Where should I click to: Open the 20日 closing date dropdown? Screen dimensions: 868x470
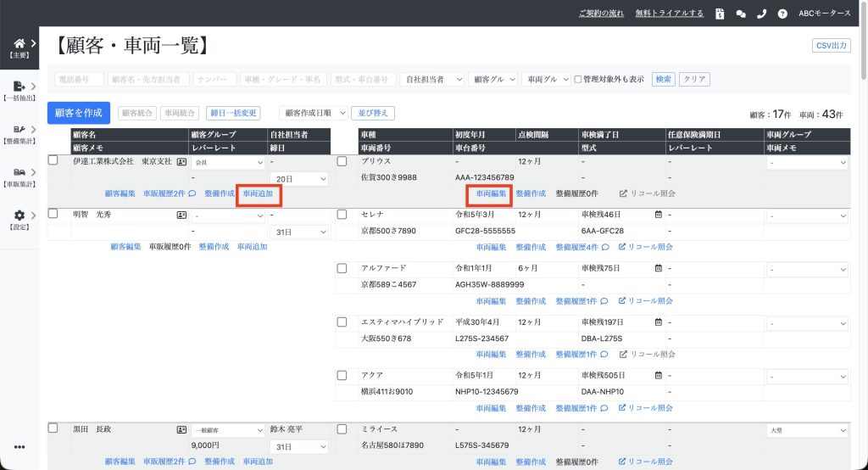(x=298, y=179)
